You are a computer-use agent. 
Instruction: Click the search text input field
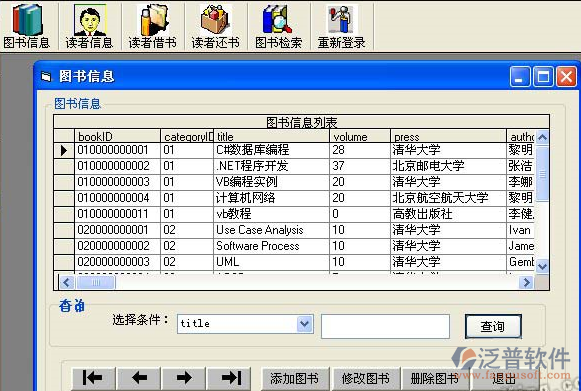coord(385,326)
